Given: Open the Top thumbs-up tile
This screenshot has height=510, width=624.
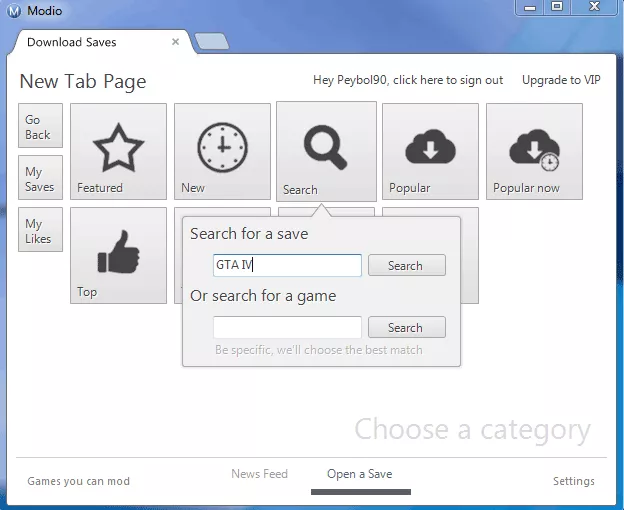Looking at the screenshot, I should [x=118, y=255].
